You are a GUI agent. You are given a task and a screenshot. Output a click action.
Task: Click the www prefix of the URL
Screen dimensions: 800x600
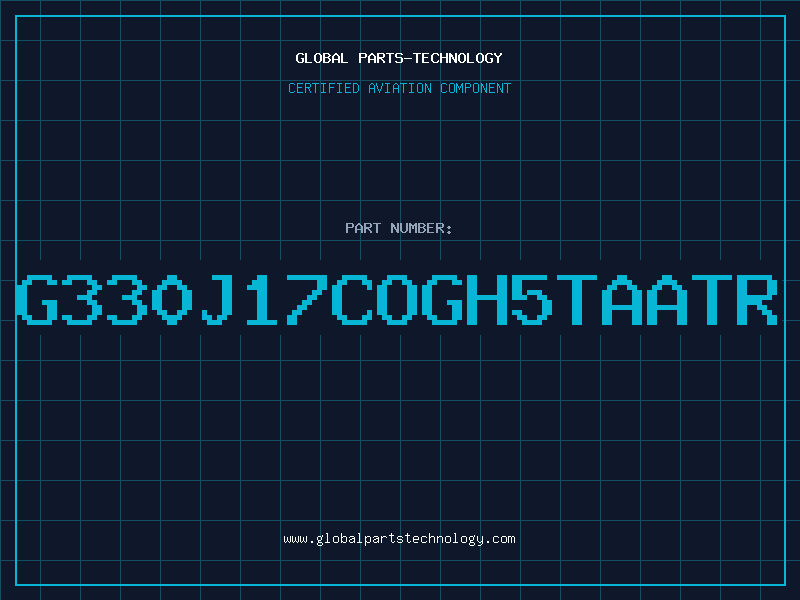pos(296,539)
